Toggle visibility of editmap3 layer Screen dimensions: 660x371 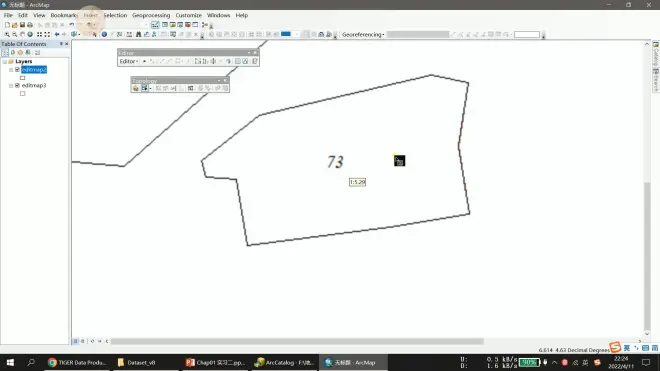click(x=17, y=85)
